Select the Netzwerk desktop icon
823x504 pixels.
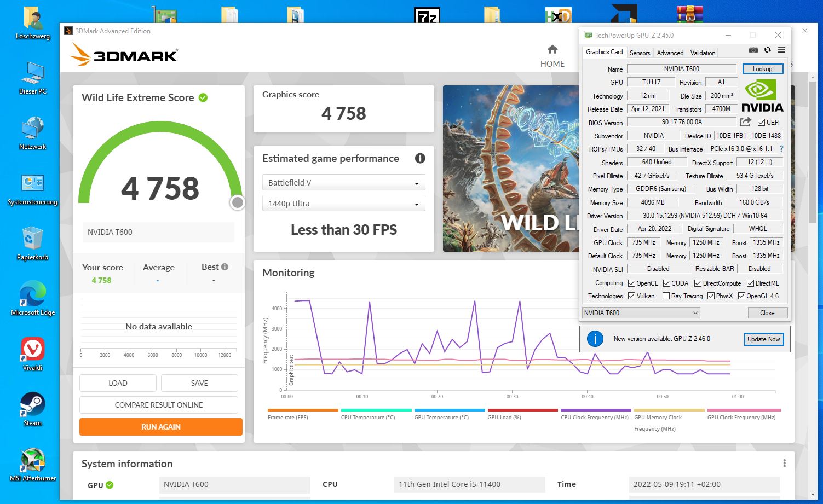point(33,133)
